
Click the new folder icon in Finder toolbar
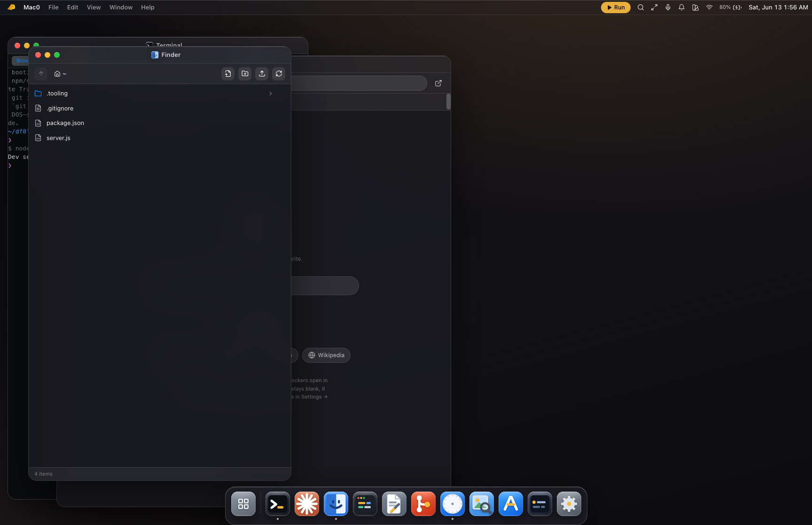245,74
